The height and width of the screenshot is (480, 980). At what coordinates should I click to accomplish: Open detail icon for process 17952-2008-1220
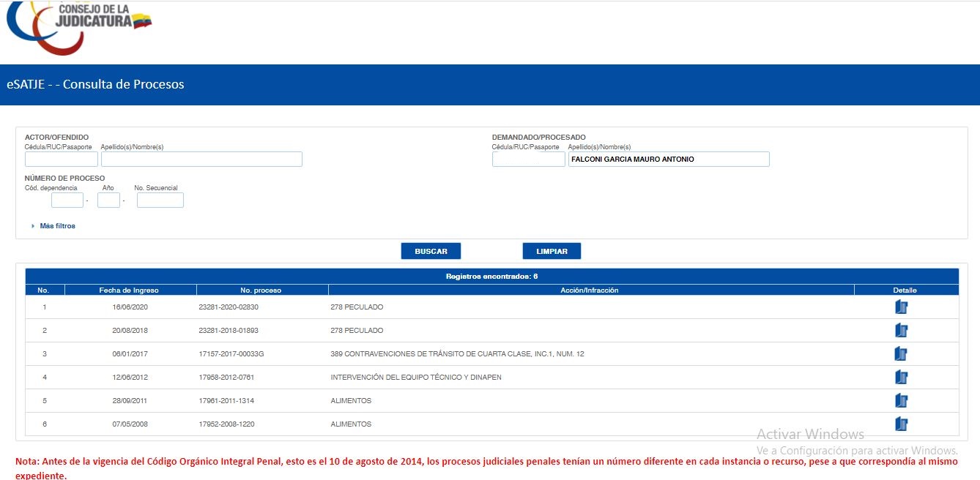tap(901, 424)
